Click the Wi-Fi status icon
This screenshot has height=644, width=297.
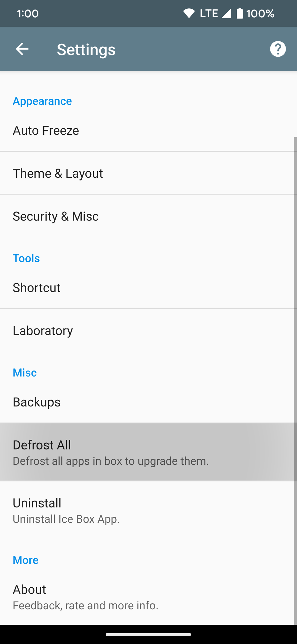(189, 13)
